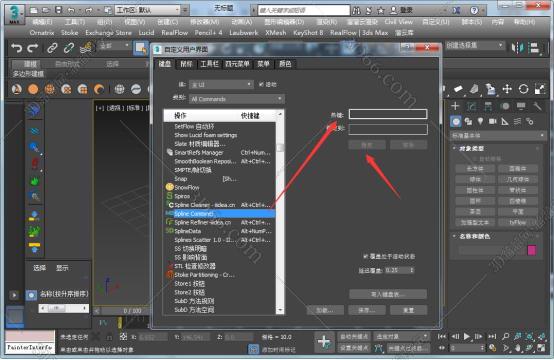
Task: Click the Select and Rotate circle icon
Action: [x=523, y=89]
